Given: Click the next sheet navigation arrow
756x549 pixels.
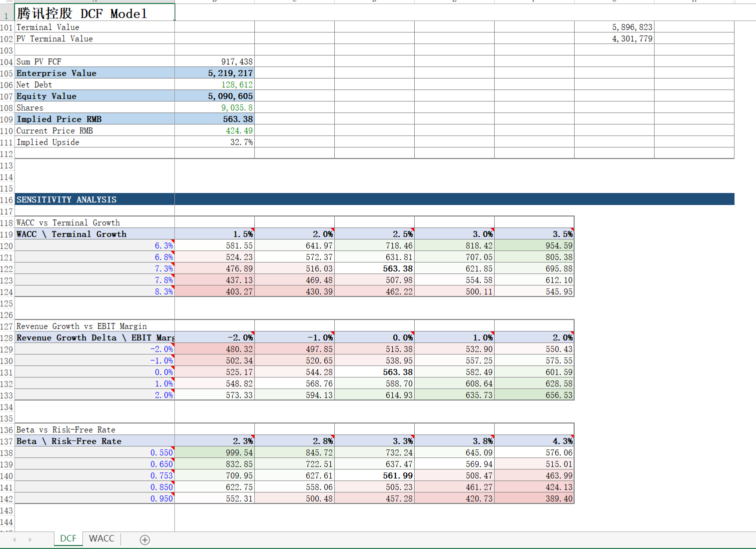Looking at the screenshot, I should coord(30,539).
